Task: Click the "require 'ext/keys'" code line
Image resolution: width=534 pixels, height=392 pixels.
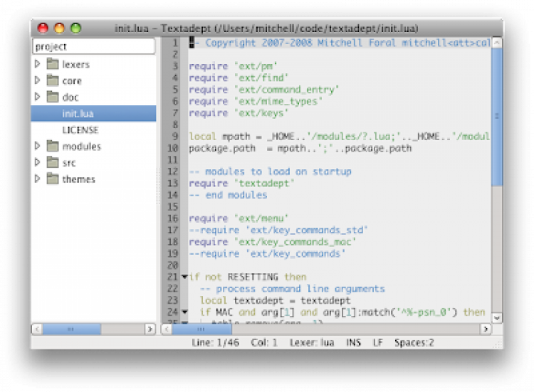Action: point(239,113)
